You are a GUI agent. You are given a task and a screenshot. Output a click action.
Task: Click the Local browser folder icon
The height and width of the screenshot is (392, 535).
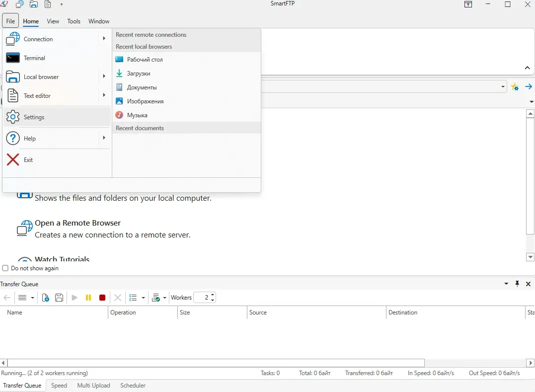point(13,77)
